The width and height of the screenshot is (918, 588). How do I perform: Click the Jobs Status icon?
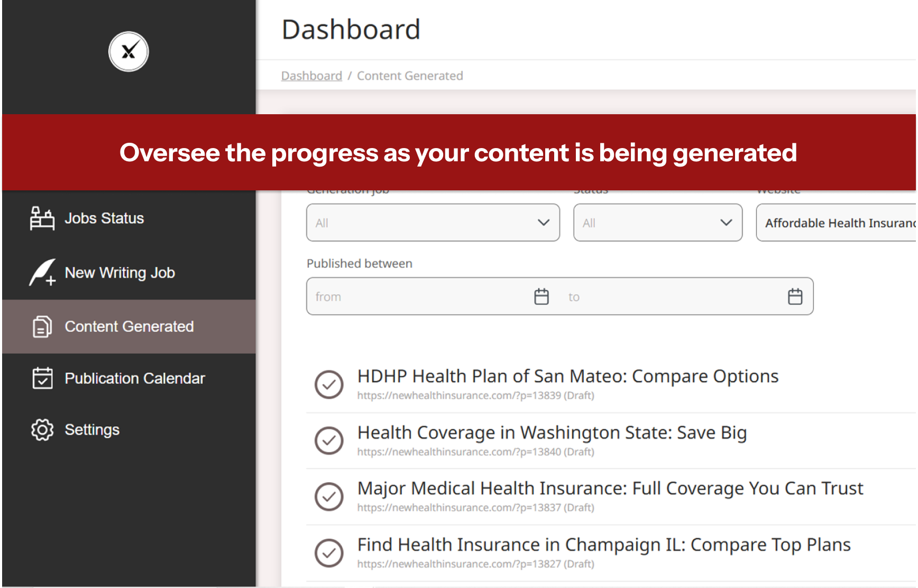tap(42, 218)
